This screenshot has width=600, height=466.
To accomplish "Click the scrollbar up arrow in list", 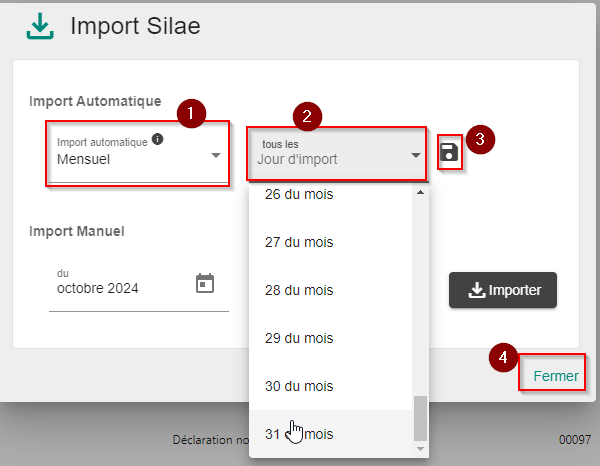I will tap(420, 192).
